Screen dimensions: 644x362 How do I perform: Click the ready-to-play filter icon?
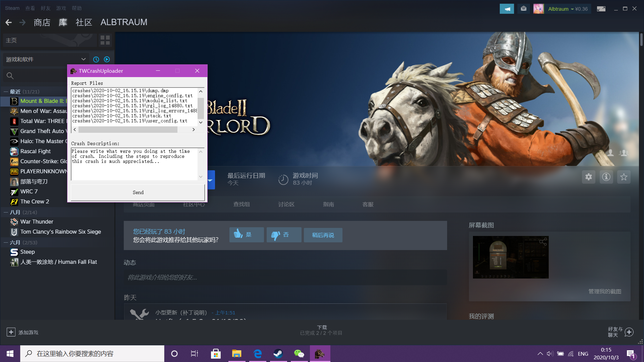pos(107,59)
